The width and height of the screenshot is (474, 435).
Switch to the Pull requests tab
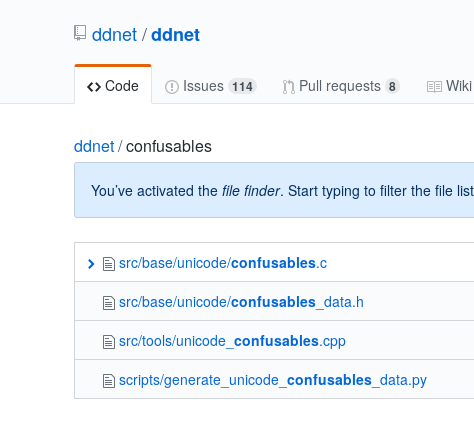pos(341,86)
